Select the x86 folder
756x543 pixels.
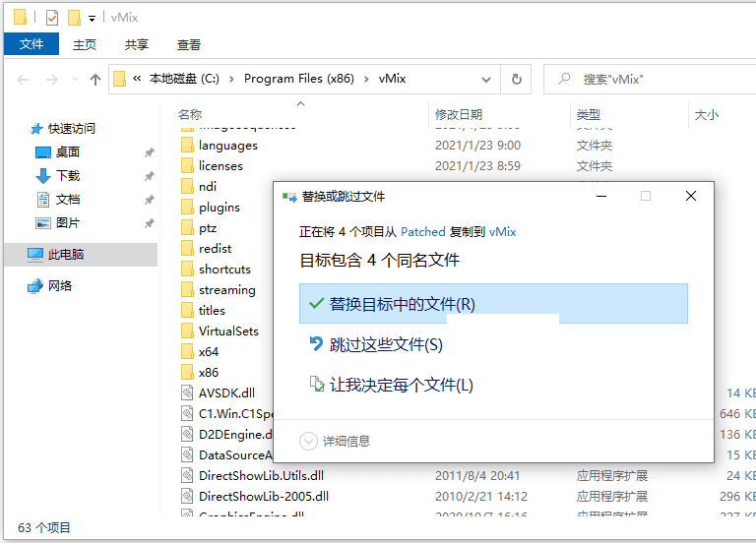[209, 373]
